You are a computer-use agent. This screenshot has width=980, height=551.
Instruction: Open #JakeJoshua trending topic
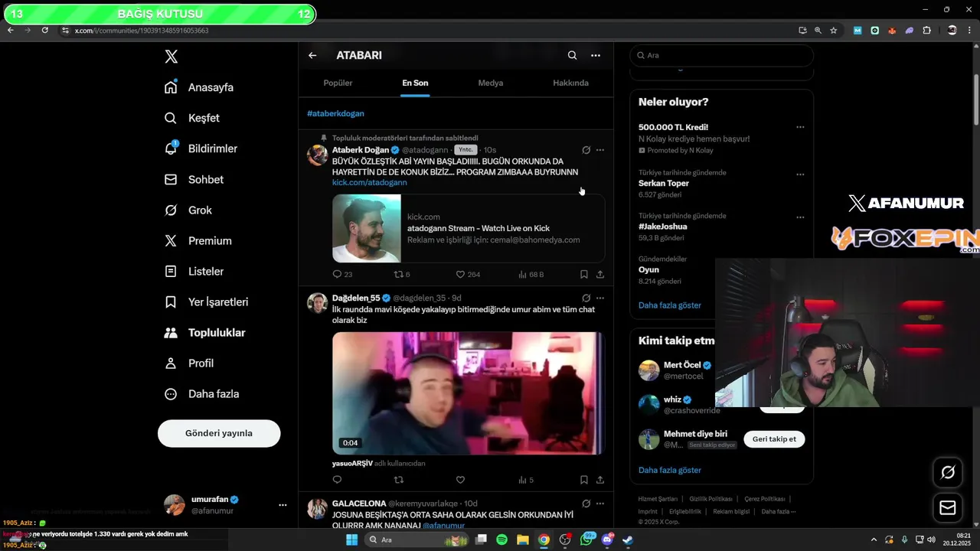663,227
